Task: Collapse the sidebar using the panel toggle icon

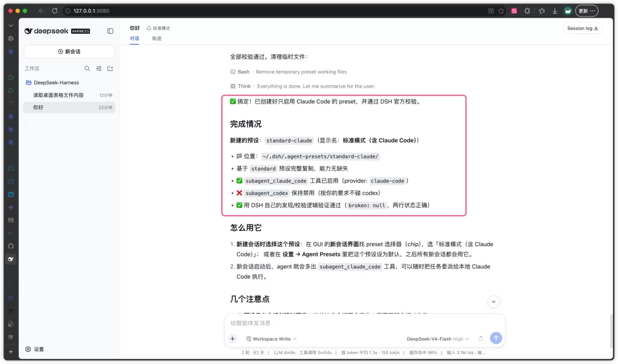Action: 110,31
